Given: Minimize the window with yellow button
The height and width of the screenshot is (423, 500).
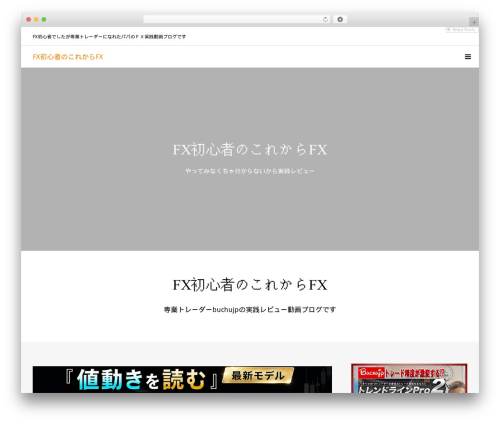Looking at the screenshot, I should (36, 20).
